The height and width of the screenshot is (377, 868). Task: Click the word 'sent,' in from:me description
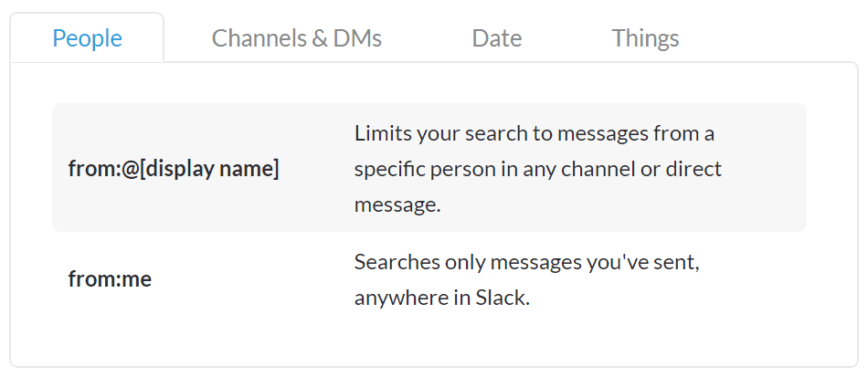678,263
